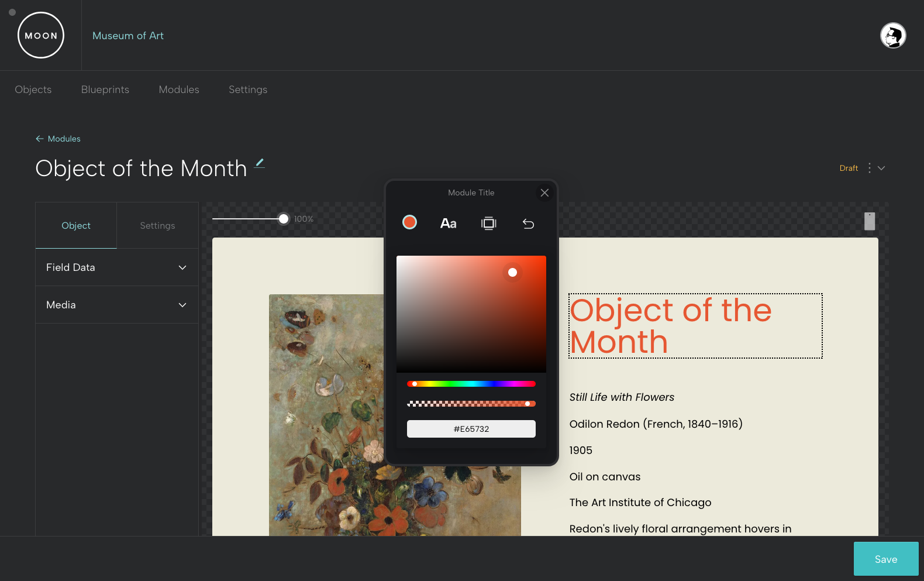924x581 pixels.
Task: Click the 100% zoom value label
Action: click(x=304, y=219)
